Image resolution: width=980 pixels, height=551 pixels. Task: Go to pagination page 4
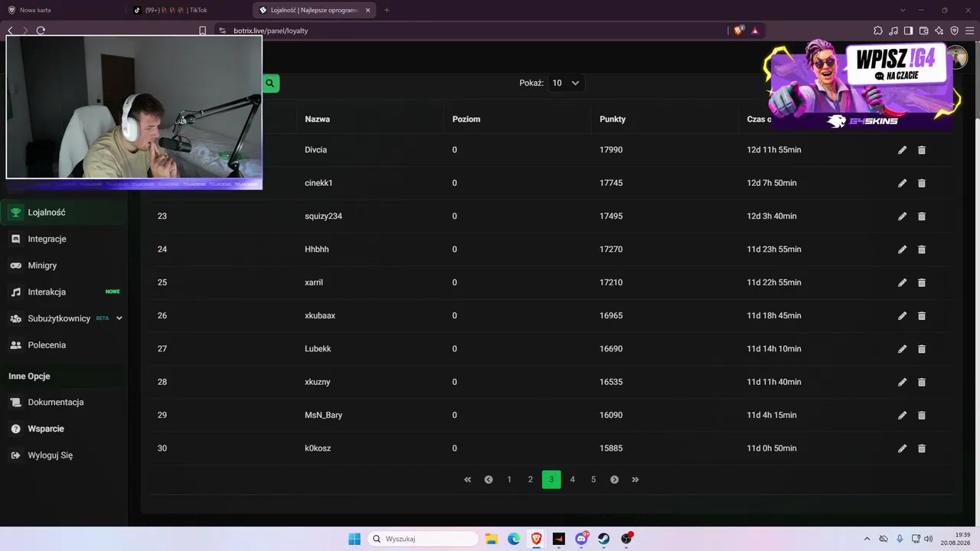pyautogui.click(x=572, y=480)
